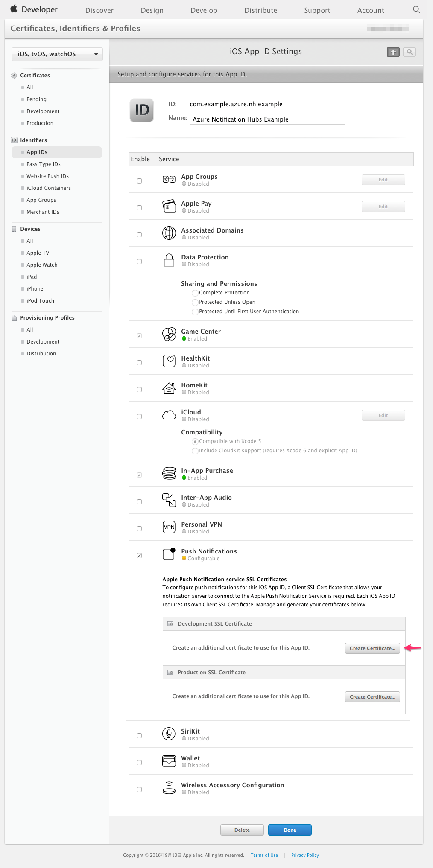Choose Include CloudKit support option

(x=195, y=451)
